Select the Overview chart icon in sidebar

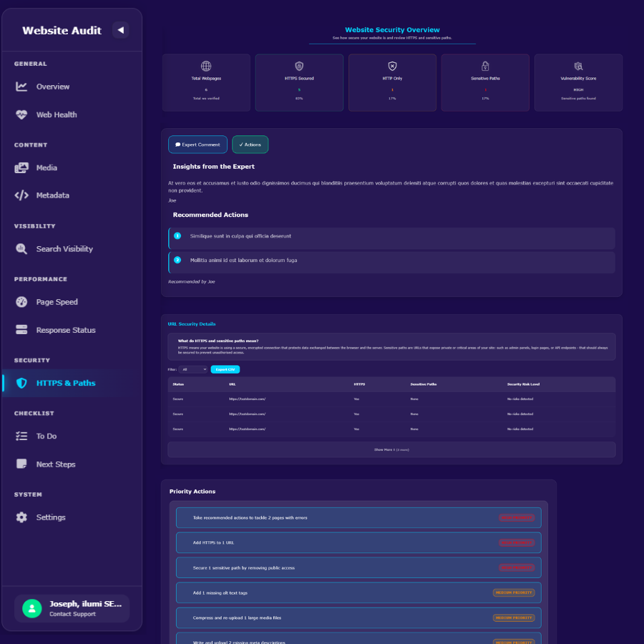22,86
